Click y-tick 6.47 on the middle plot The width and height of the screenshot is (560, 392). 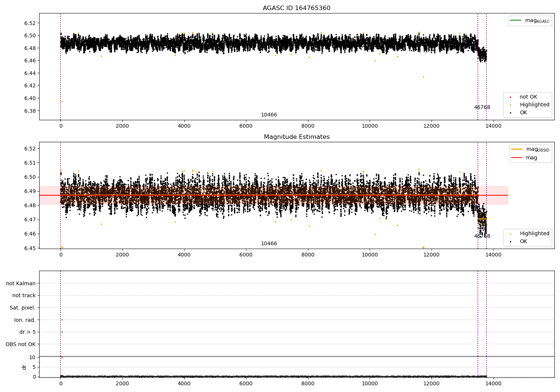point(29,220)
